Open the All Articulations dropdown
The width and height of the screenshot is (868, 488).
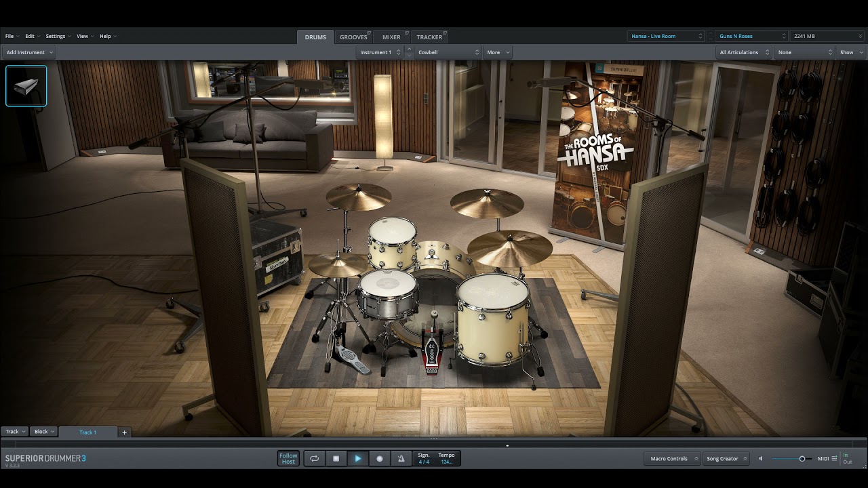[745, 52]
